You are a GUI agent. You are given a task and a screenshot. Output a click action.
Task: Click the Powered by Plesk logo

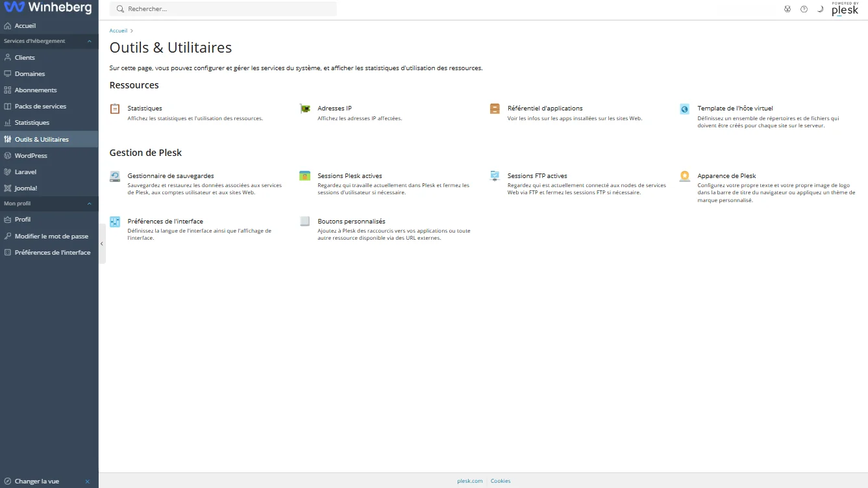click(x=845, y=9)
